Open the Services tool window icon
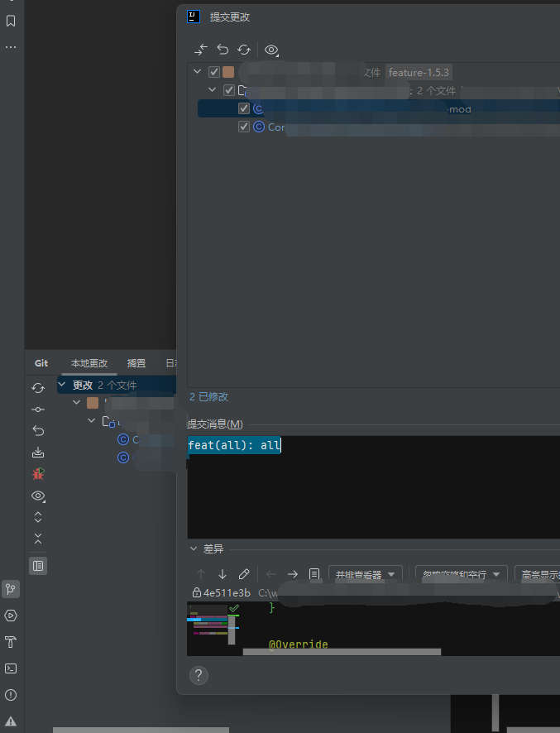Screen dimensions: 560x733 [11, 616]
